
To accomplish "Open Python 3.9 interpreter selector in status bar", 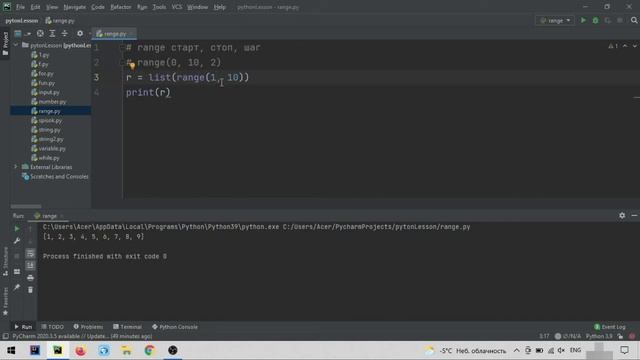I will coord(599,336).
